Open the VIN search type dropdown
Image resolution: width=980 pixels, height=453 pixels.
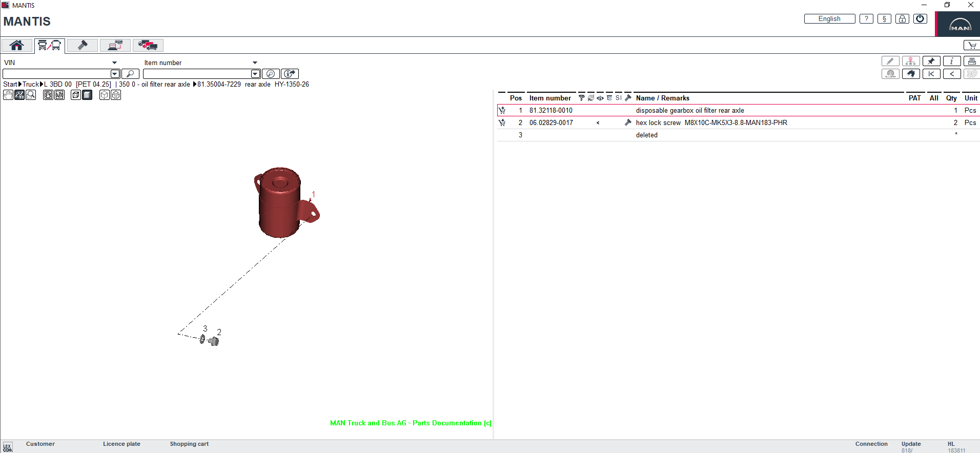point(114,63)
